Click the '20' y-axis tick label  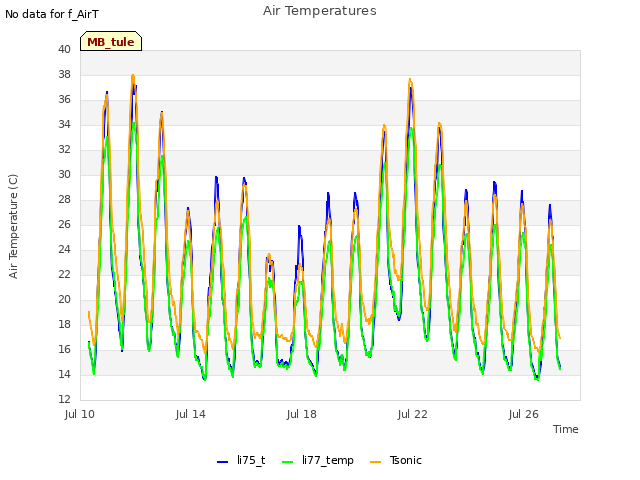[64, 299]
